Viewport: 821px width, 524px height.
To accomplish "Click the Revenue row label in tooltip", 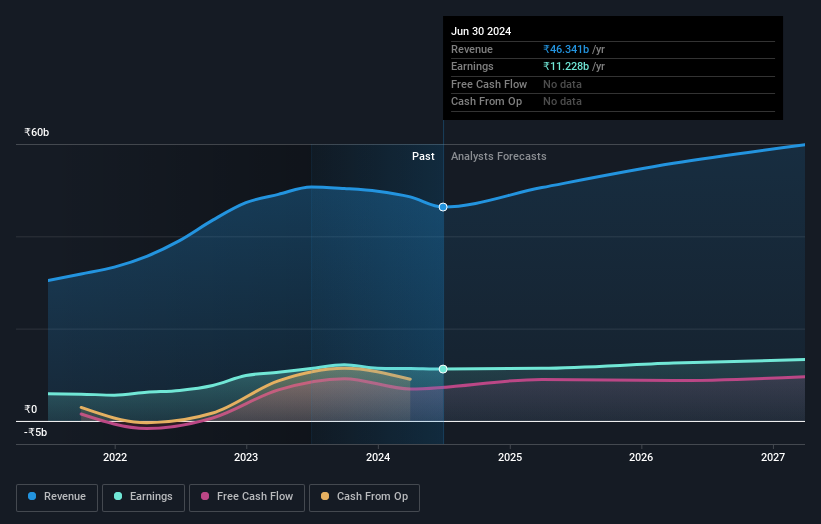I will click(472, 49).
